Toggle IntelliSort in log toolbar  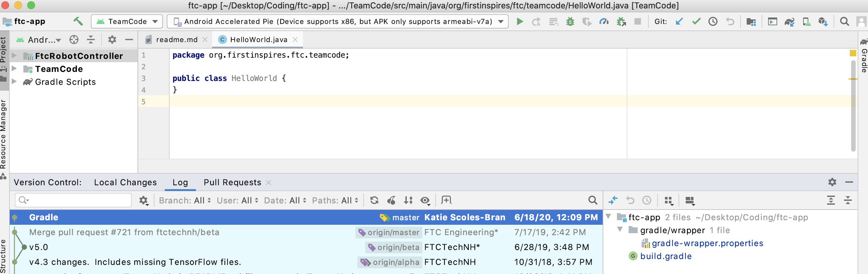[408, 200]
